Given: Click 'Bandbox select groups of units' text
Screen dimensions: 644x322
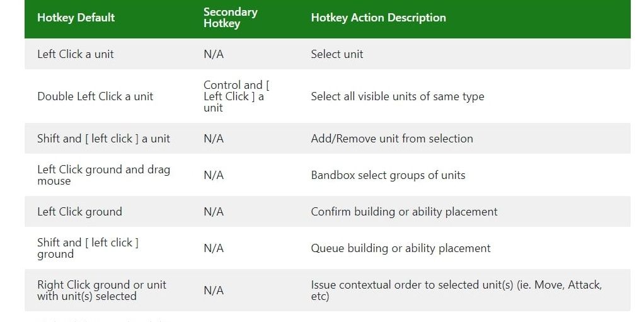Looking at the screenshot, I should tap(388, 175).
